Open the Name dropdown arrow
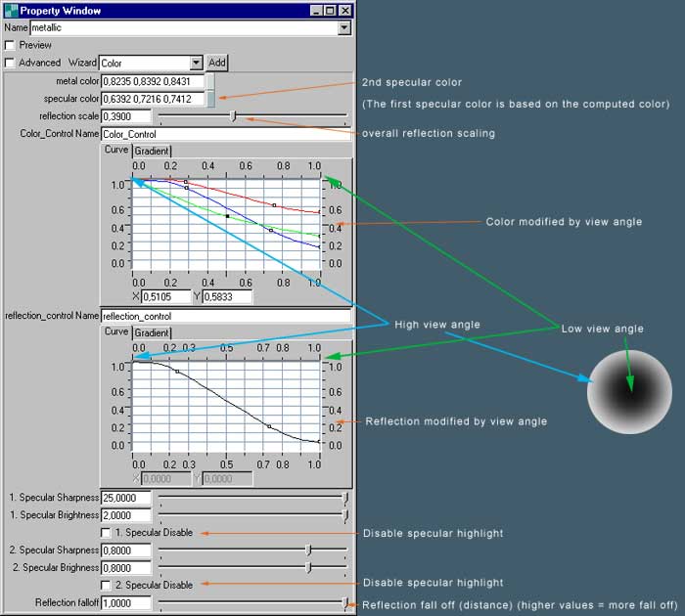Screen dimensions: 685x616 point(344,28)
